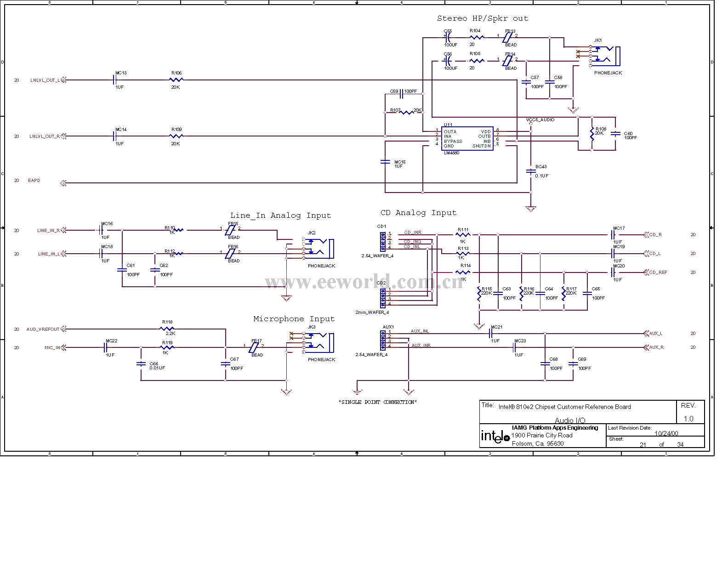The image size is (728, 562).
Task: Select resistor R118 2.2K symbol
Action: tap(167, 329)
